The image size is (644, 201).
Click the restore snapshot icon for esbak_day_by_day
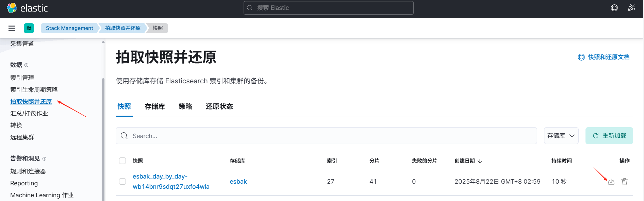[611, 182]
